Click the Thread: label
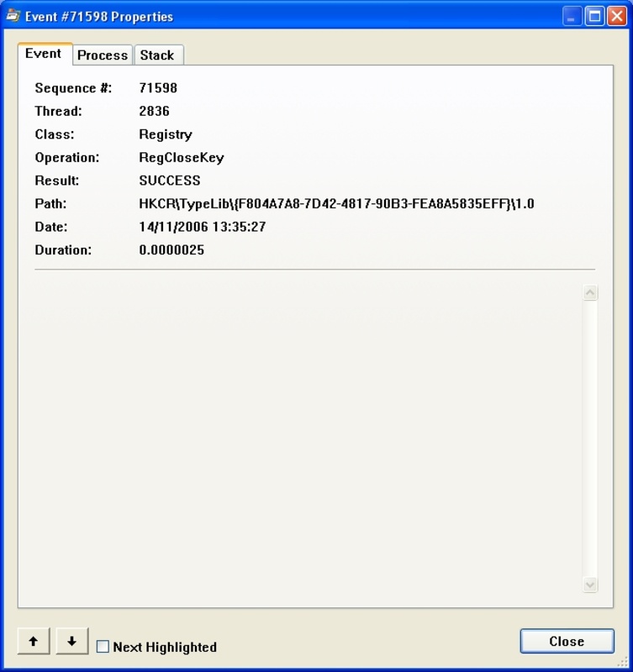Image resolution: width=633 pixels, height=672 pixels. [x=58, y=111]
